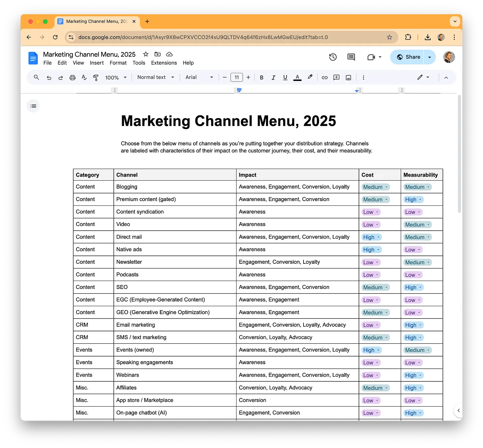Open the Google account avatar in Docs
This screenshot has height=448, width=483.
click(x=449, y=57)
